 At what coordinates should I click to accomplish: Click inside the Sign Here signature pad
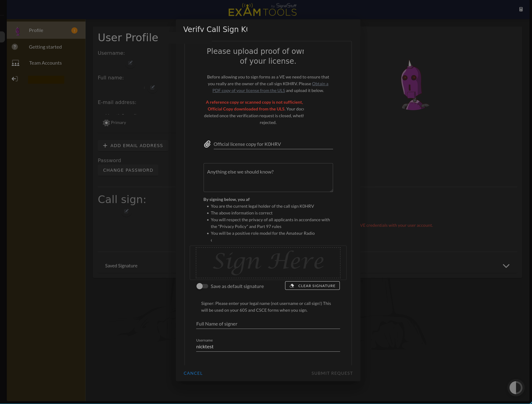[268, 262]
